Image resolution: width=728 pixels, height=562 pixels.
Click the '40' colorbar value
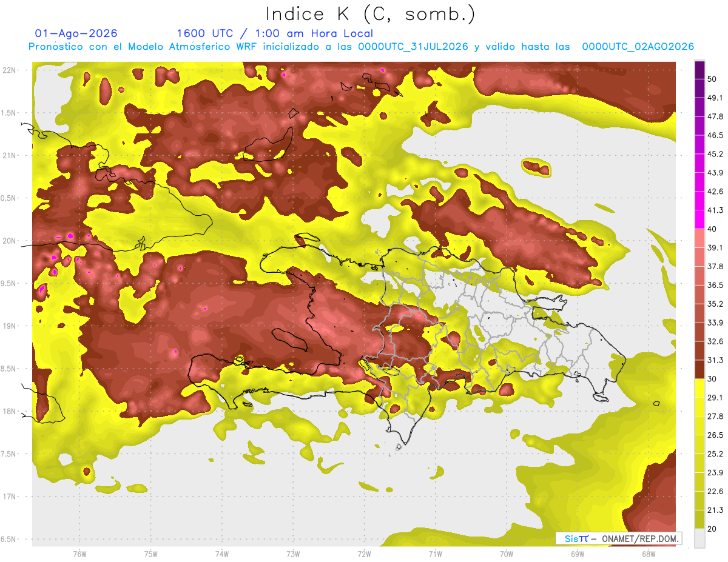pyautogui.click(x=713, y=229)
